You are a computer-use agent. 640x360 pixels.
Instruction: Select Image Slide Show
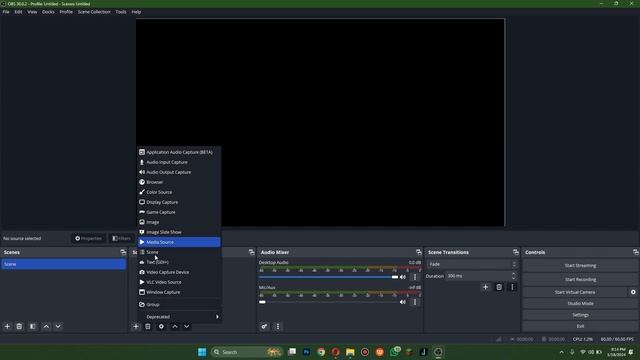point(180,232)
